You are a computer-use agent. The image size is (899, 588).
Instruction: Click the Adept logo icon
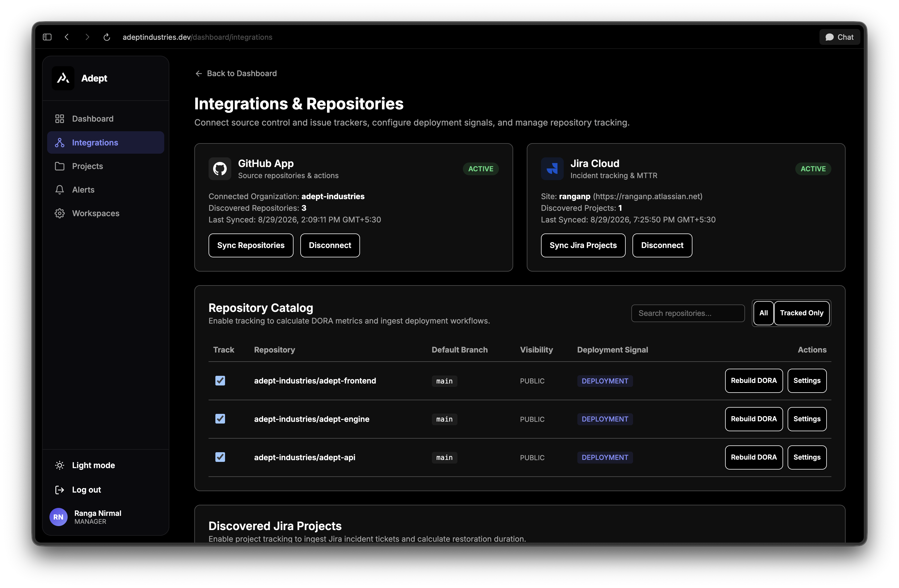[x=63, y=78]
